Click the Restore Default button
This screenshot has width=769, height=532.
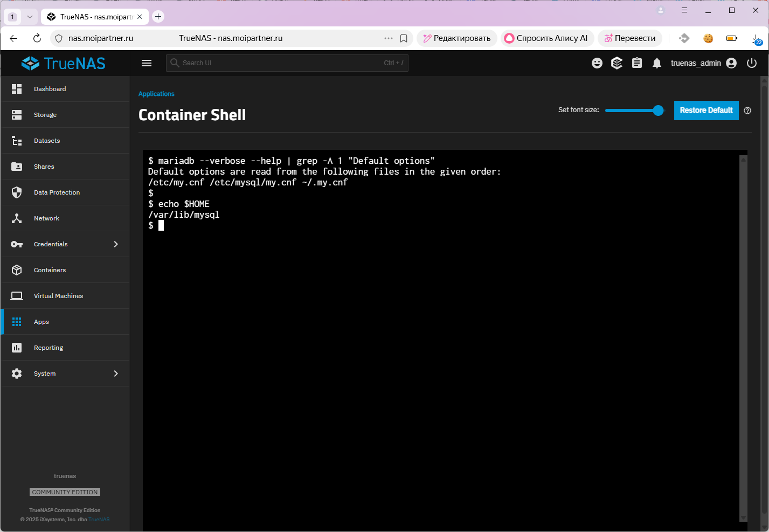(x=706, y=110)
